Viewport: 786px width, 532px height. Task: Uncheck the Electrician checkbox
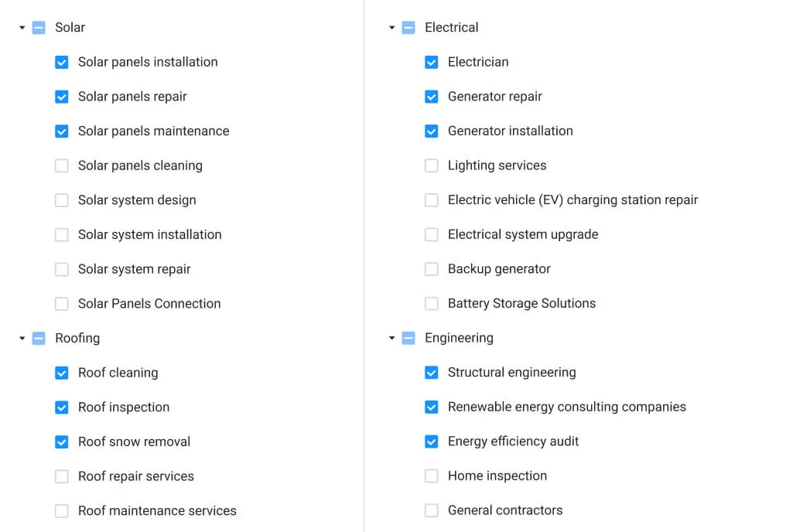coord(432,63)
